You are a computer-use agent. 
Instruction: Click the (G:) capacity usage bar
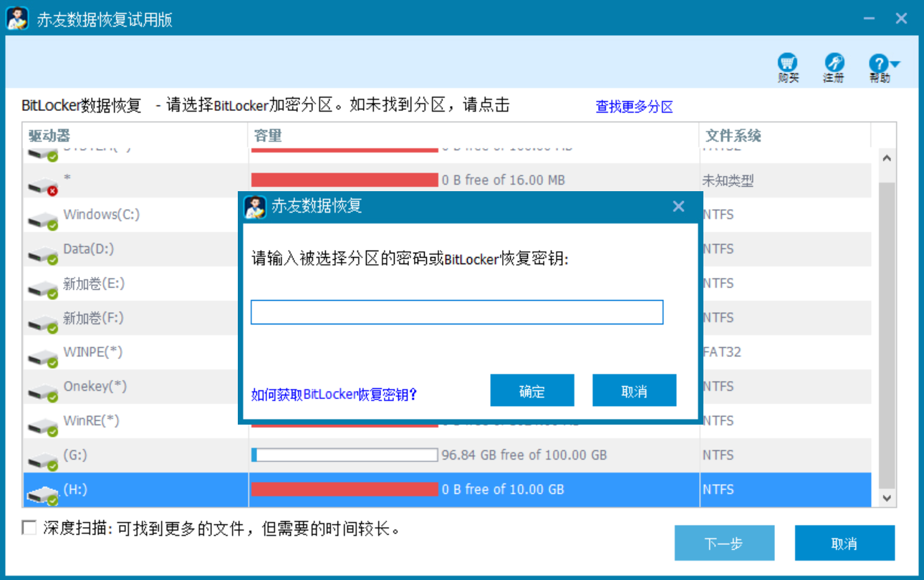point(345,455)
